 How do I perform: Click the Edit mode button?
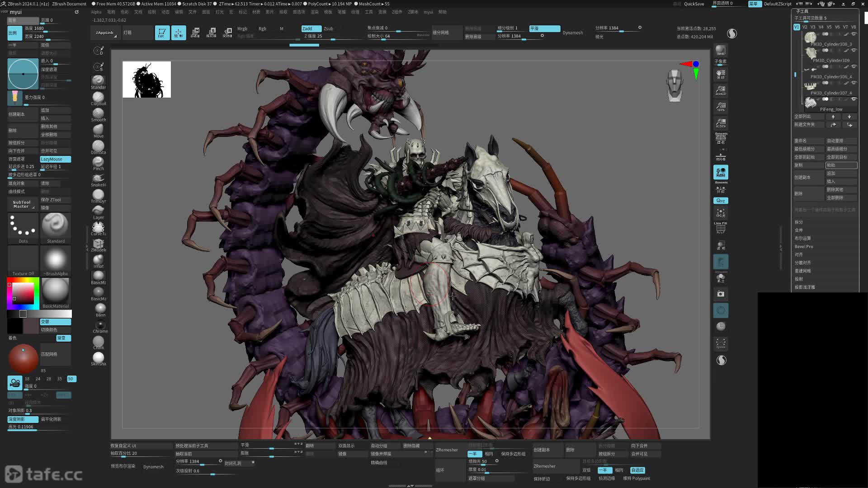(x=162, y=33)
